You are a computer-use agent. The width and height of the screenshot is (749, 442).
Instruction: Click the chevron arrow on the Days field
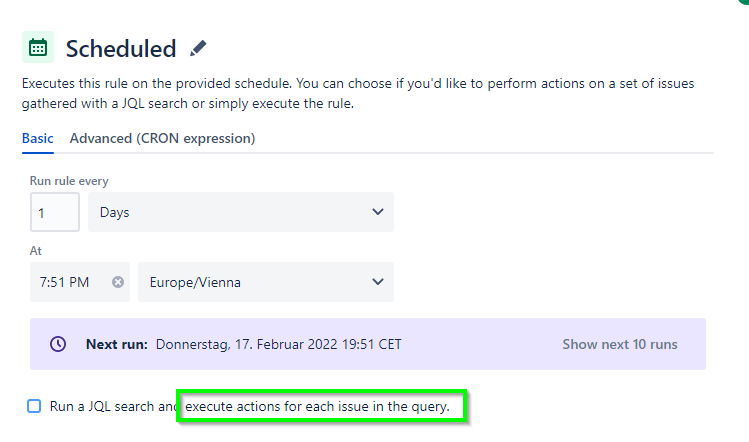377,212
